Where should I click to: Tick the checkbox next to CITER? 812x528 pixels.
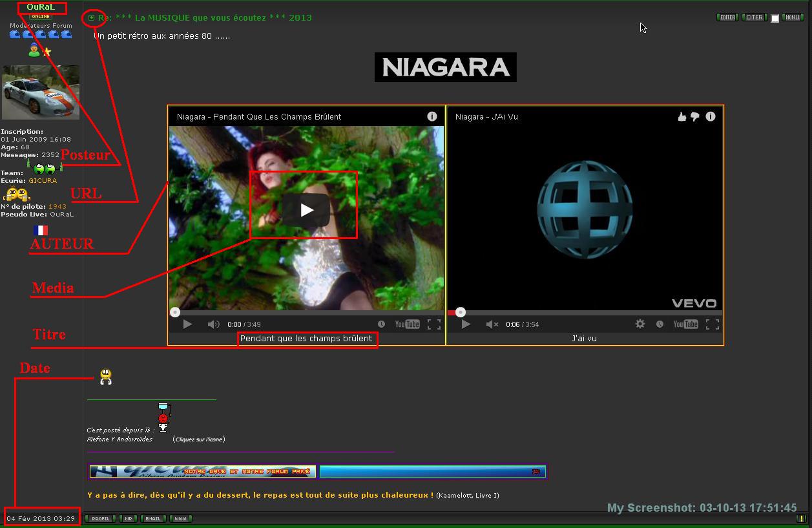775,19
